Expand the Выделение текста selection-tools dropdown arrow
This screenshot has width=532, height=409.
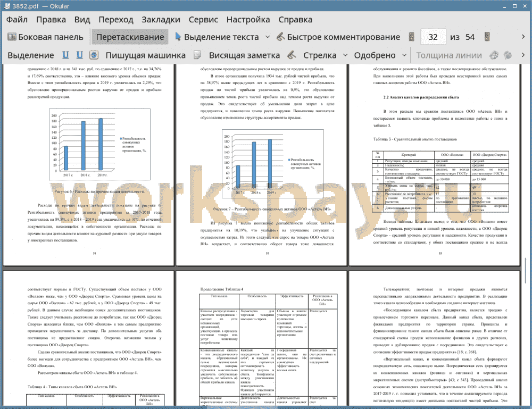[x=268, y=37]
